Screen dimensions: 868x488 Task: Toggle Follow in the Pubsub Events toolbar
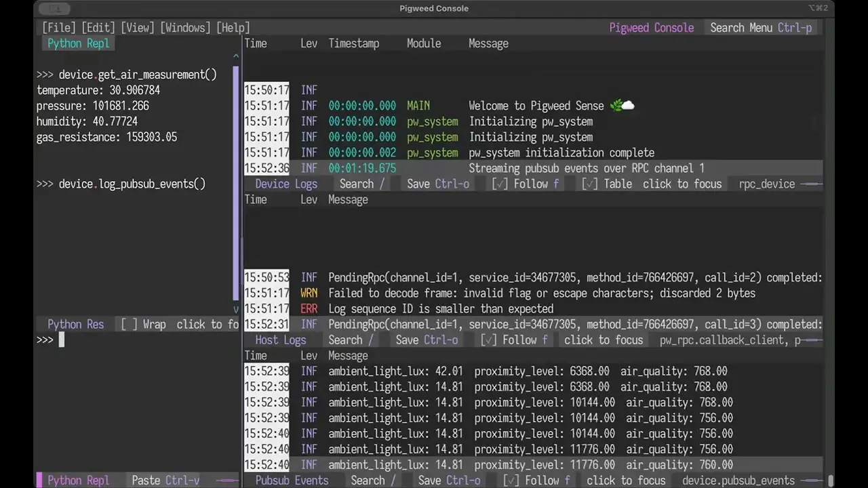536,481
